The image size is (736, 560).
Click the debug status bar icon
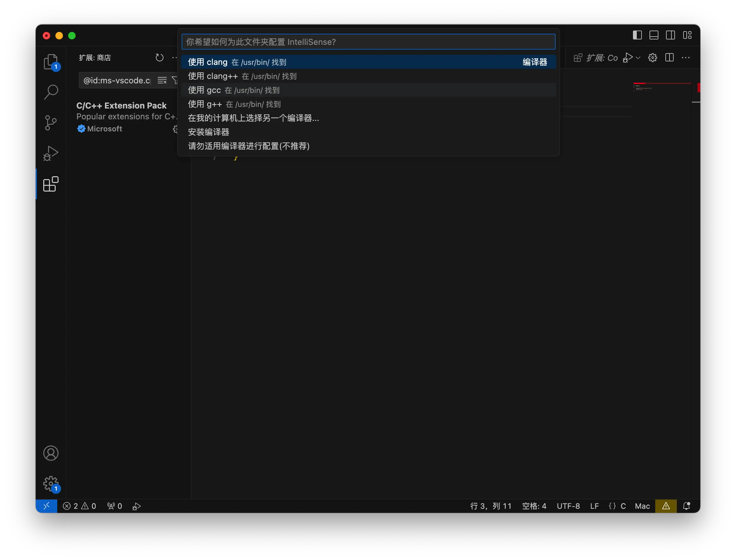[136, 506]
